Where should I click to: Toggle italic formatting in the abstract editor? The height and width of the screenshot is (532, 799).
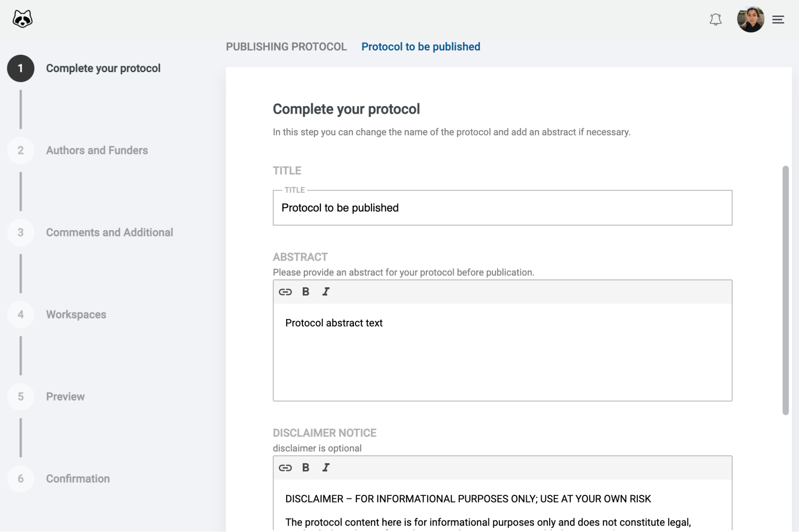click(x=325, y=291)
